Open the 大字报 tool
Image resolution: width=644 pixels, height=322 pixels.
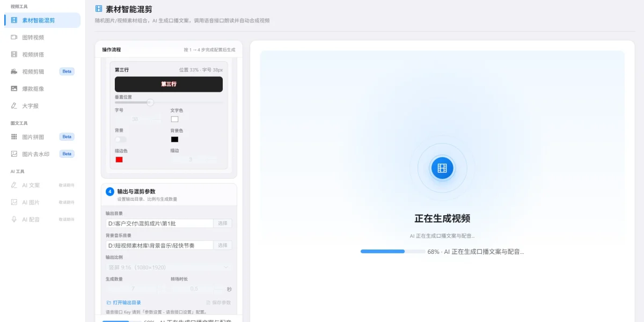point(42,106)
